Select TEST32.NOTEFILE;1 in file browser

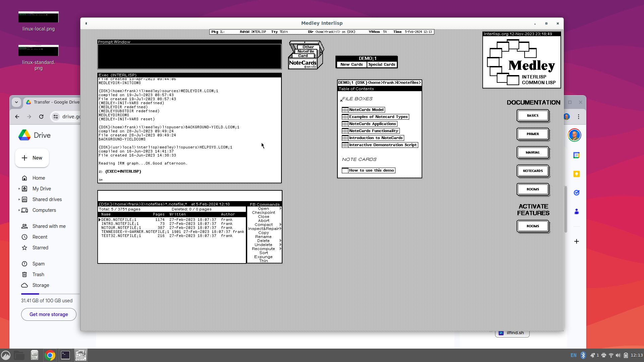[x=121, y=236]
